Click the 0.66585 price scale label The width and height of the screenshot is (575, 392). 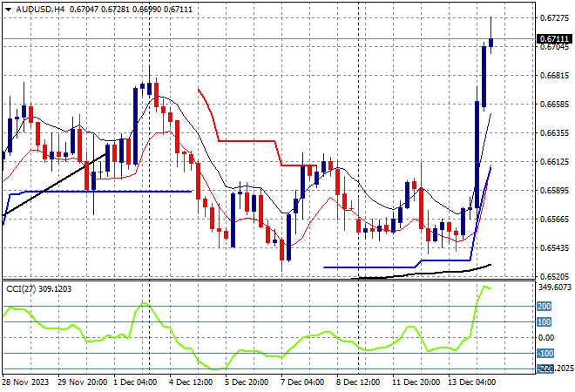[x=555, y=105]
